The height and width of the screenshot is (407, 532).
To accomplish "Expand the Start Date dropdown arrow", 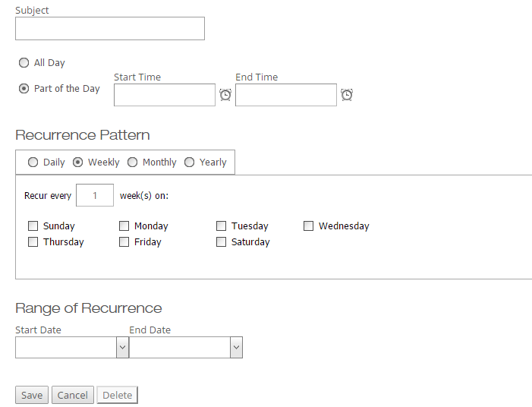I will [x=122, y=347].
